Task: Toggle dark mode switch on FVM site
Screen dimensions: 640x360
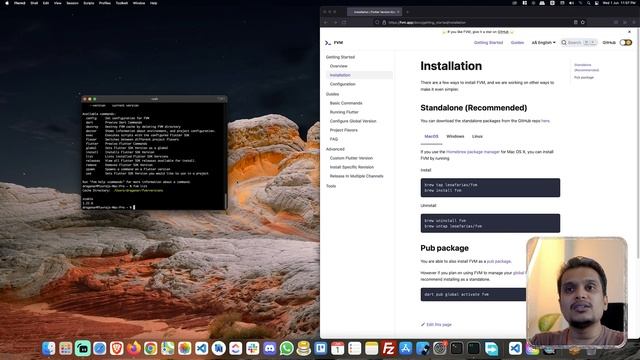Action: point(626,42)
